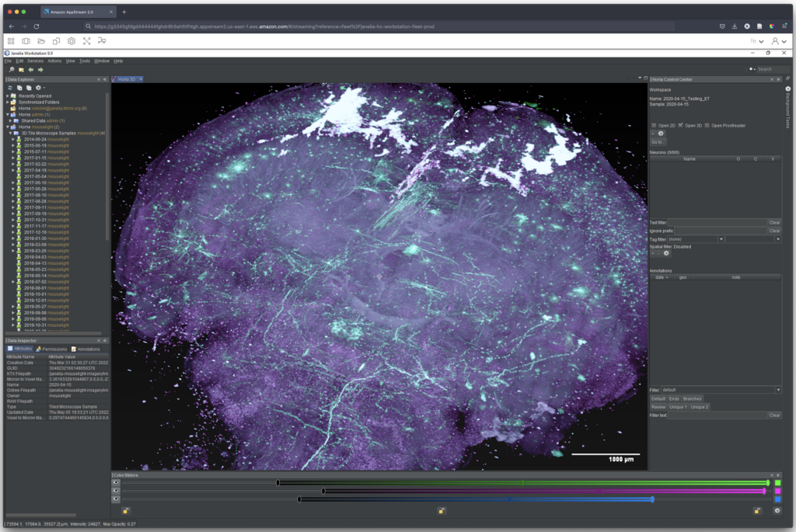Open the Actions menu
Image resolution: width=796 pixels, height=532 pixels.
point(54,61)
